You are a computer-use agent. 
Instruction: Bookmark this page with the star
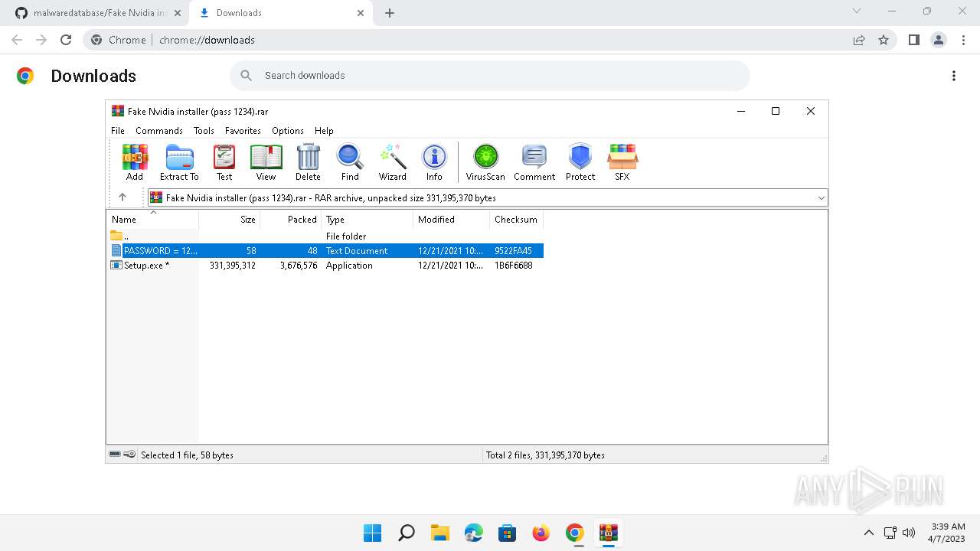tap(884, 40)
